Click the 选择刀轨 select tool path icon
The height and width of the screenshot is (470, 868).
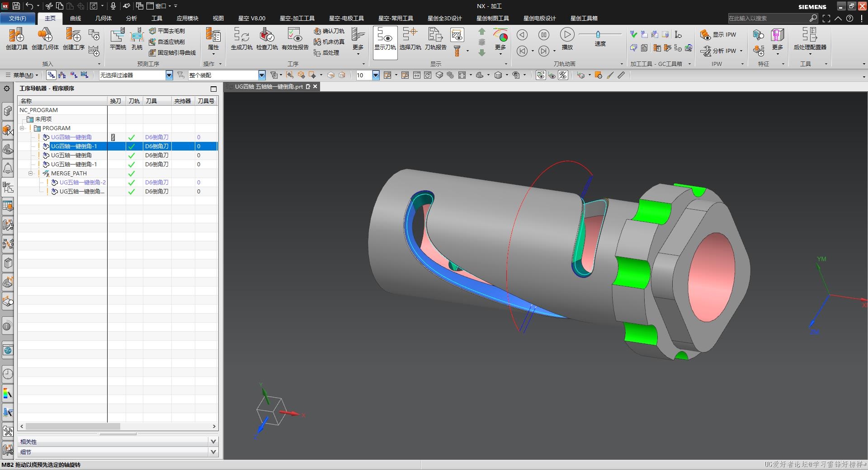(x=410, y=38)
